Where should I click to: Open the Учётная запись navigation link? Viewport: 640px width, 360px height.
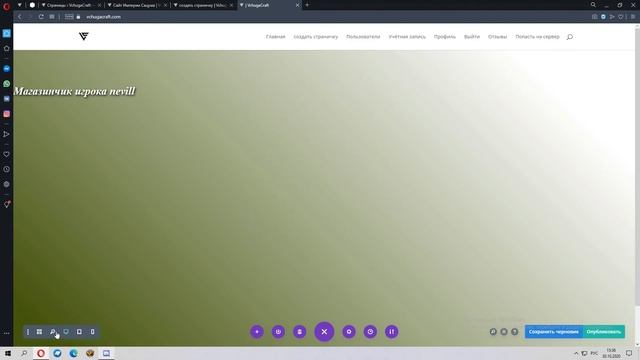pos(407,37)
